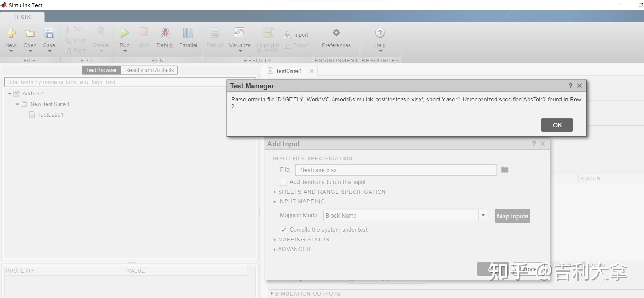Click the Mapping Mode Block Name field
Viewport: 644px width, 298px height.
click(x=401, y=216)
